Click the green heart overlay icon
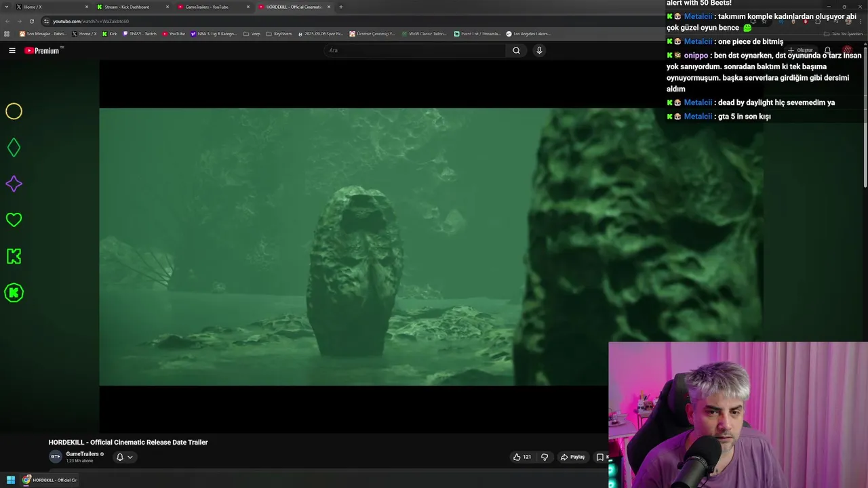The width and height of the screenshot is (868, 488). pos(14,220)
